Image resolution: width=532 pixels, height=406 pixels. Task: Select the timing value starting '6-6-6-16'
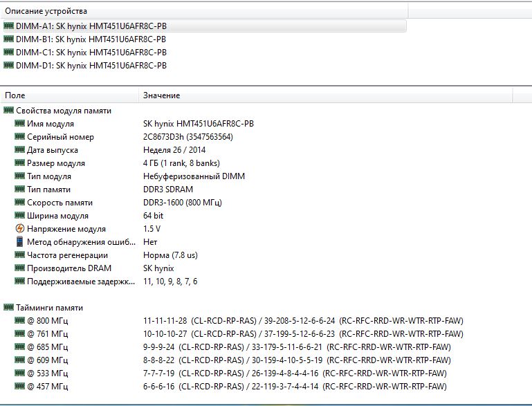[295, 387]
